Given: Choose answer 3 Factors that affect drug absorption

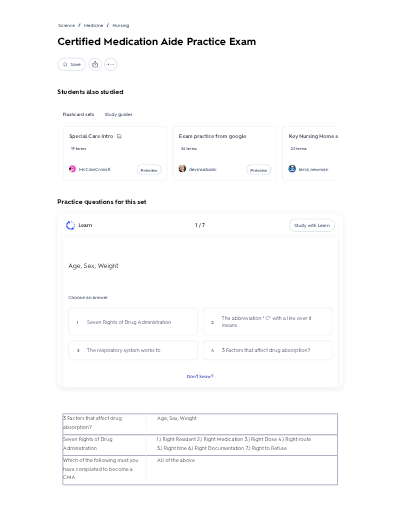Looking at the screenshot, I should click(x=268, y=350).
